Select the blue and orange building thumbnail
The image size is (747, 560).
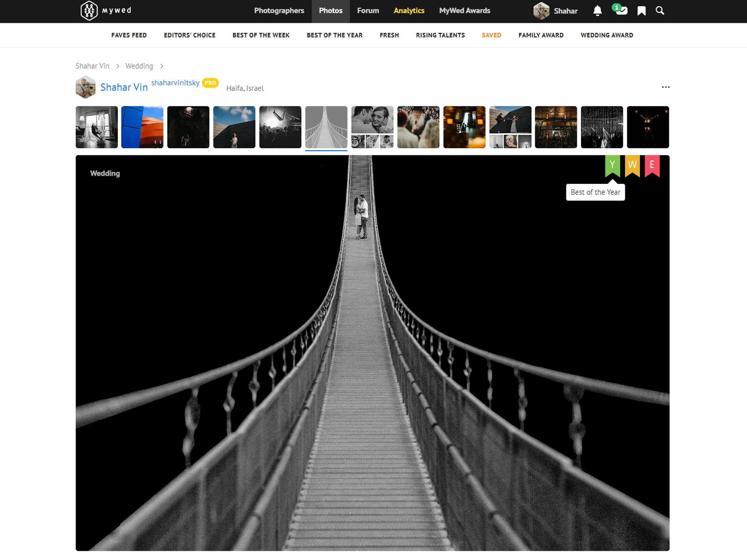142,127
